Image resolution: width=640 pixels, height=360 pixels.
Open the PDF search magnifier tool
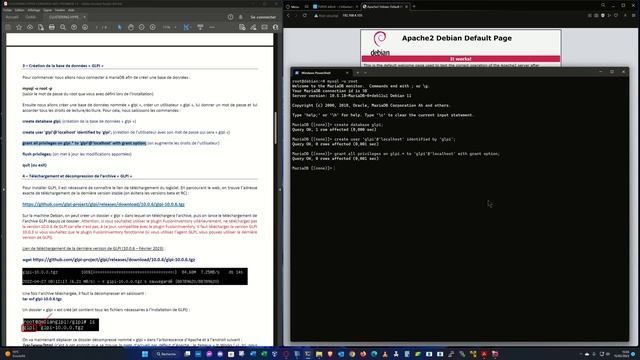[63, 27]
